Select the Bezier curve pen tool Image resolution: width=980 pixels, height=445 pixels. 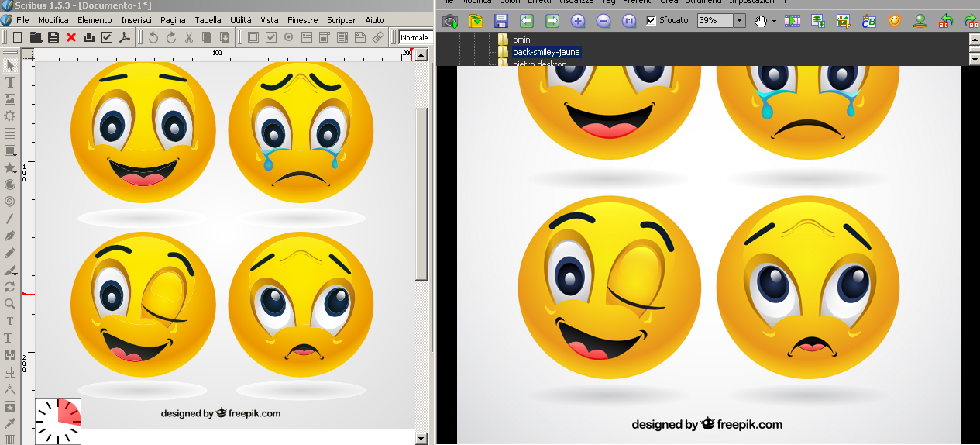coord(10,236)
